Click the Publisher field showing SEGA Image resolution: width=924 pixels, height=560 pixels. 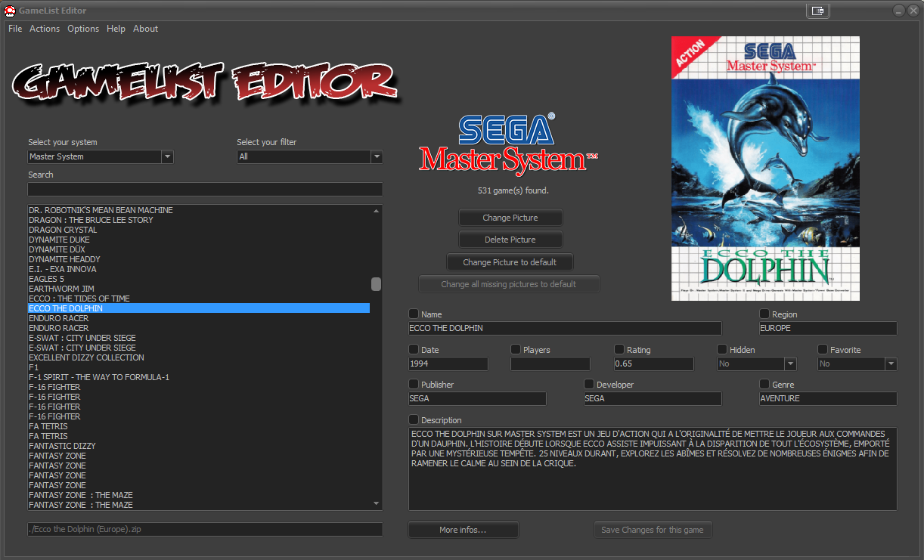477,398
